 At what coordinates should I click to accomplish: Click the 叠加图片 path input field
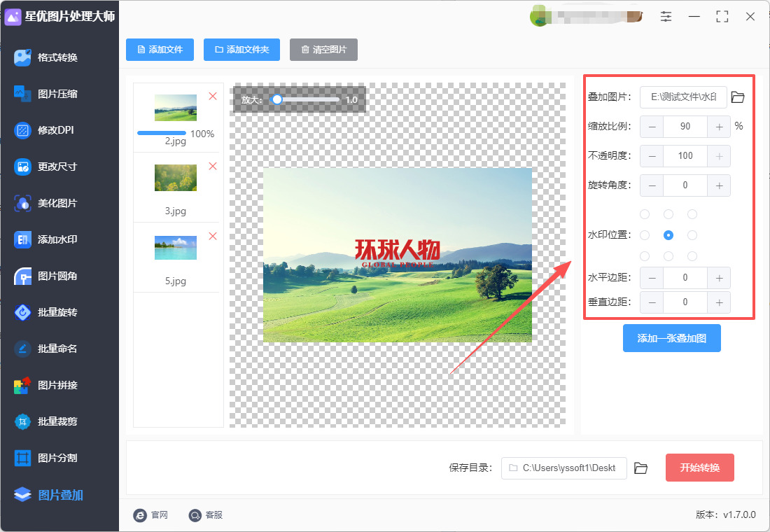(x=683, y=97)
